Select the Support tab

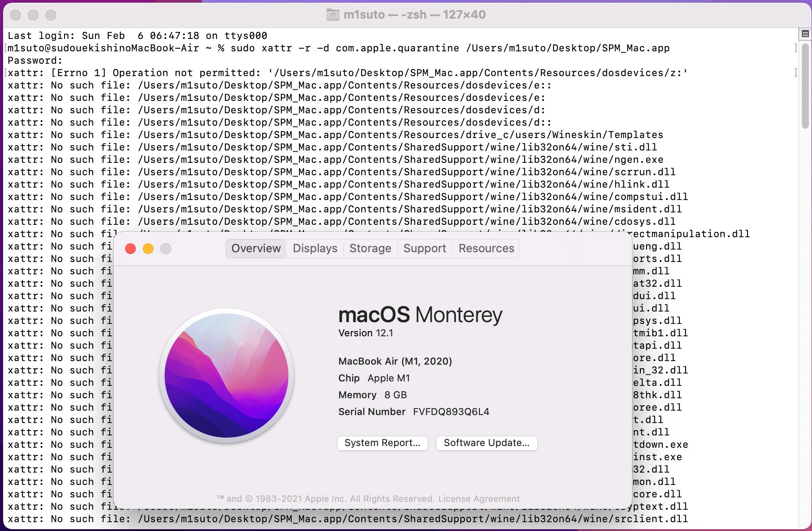[425, 248]
